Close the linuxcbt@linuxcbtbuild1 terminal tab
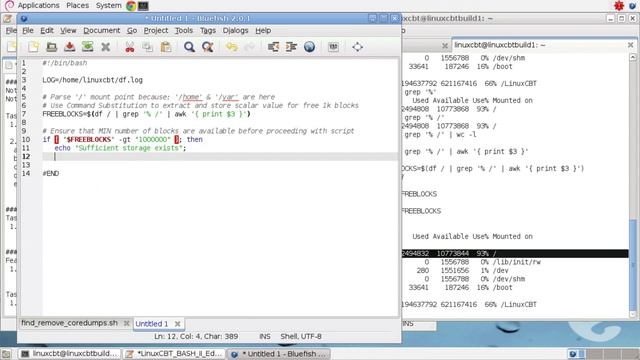The height and width of the screenshot is (360, 640). click(630, 45)
